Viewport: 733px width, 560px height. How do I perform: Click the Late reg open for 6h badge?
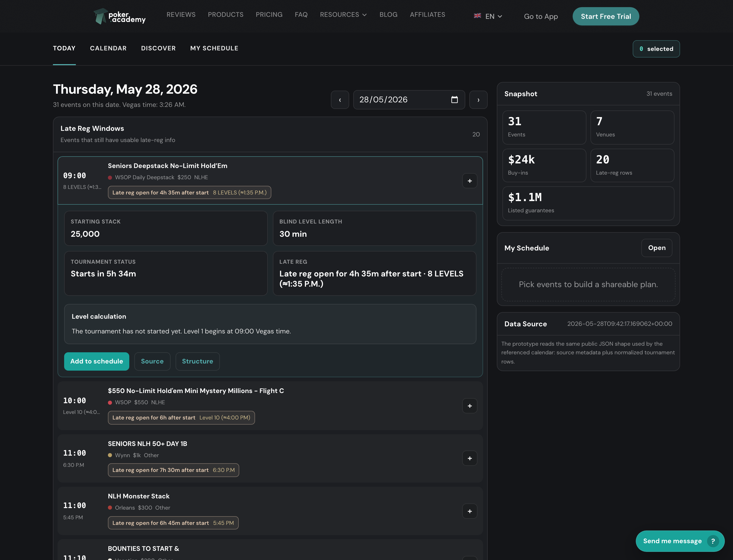click(181, 418)
